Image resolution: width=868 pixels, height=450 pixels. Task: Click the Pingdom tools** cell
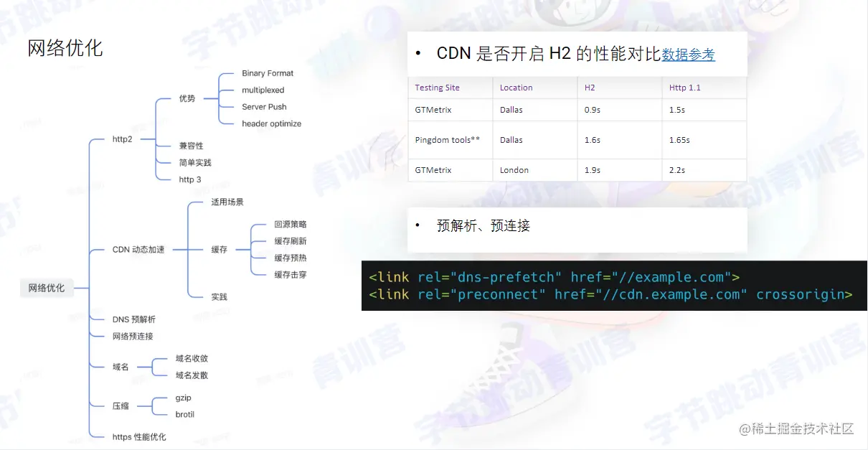[x=448, y=140]
